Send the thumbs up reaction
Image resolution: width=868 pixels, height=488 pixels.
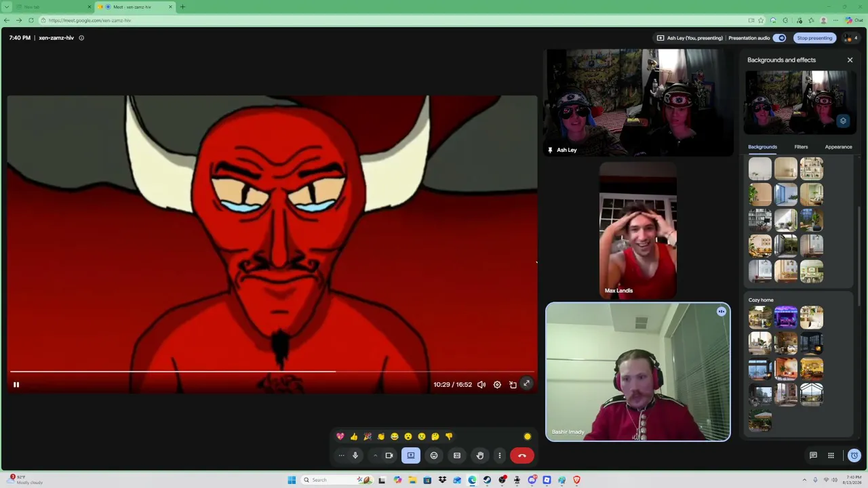(x=354, y=436)
